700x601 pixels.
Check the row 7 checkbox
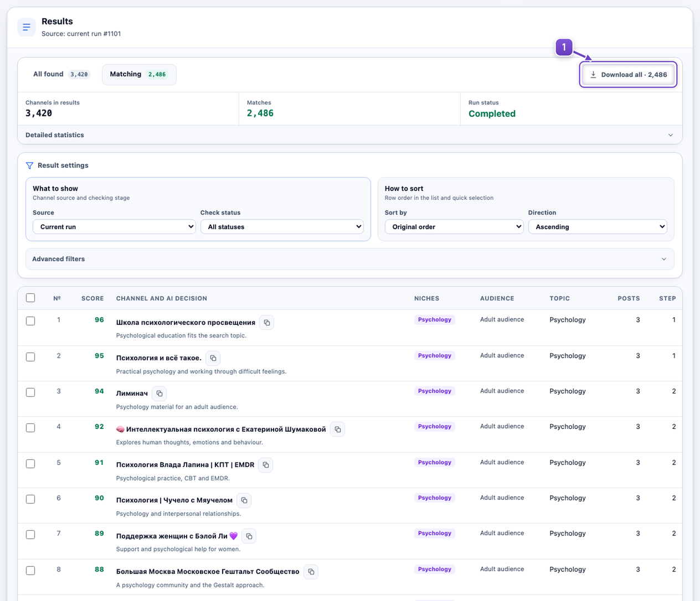30,535
